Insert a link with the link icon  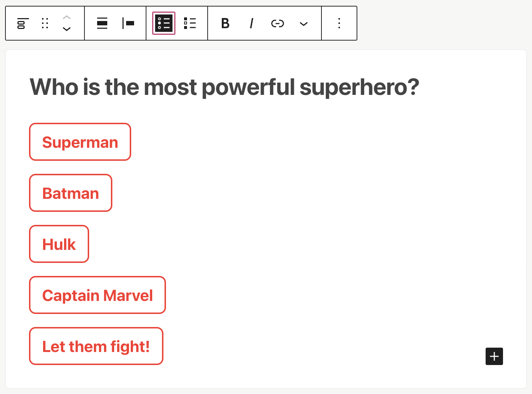[277, 24]
